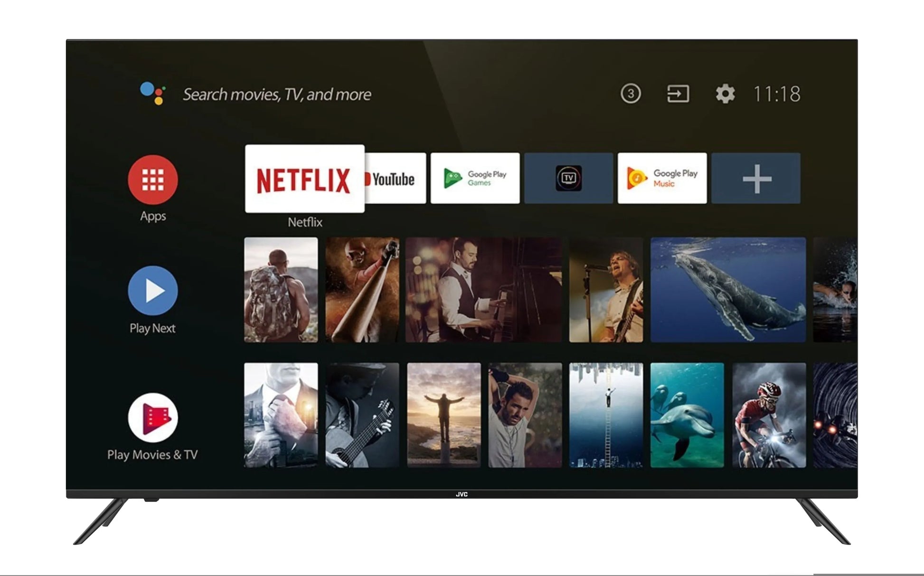The height and width of the screenshot is (576, 924).
Task: Select the hiker with backpack thumbnail
Action: point(281,290)
